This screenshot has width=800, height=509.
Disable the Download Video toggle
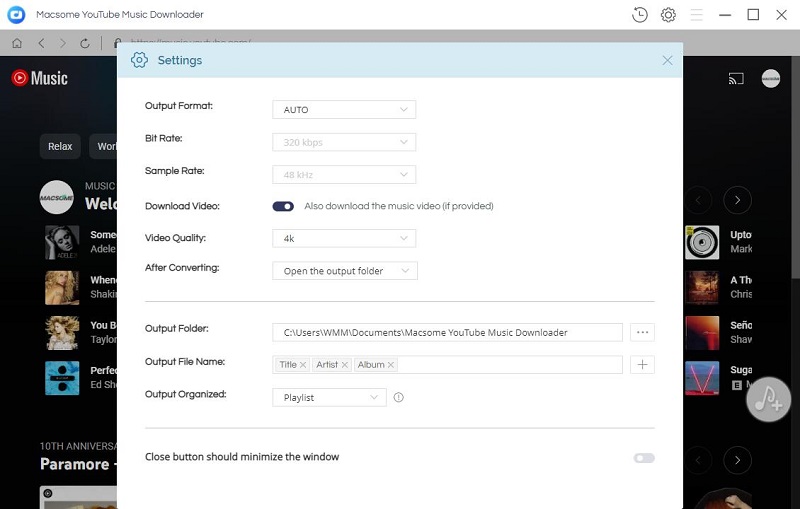pos(283,206)
